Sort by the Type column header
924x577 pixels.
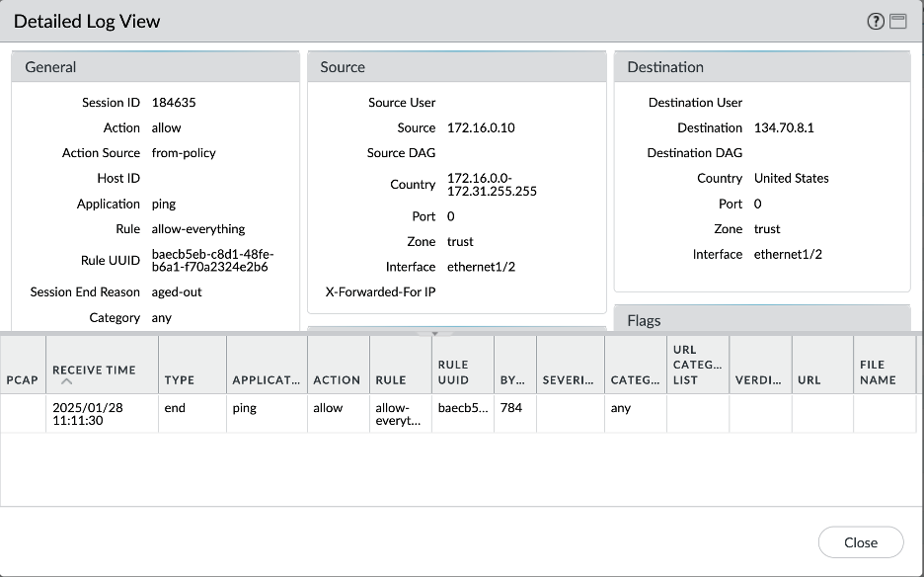tap(180, 379)
